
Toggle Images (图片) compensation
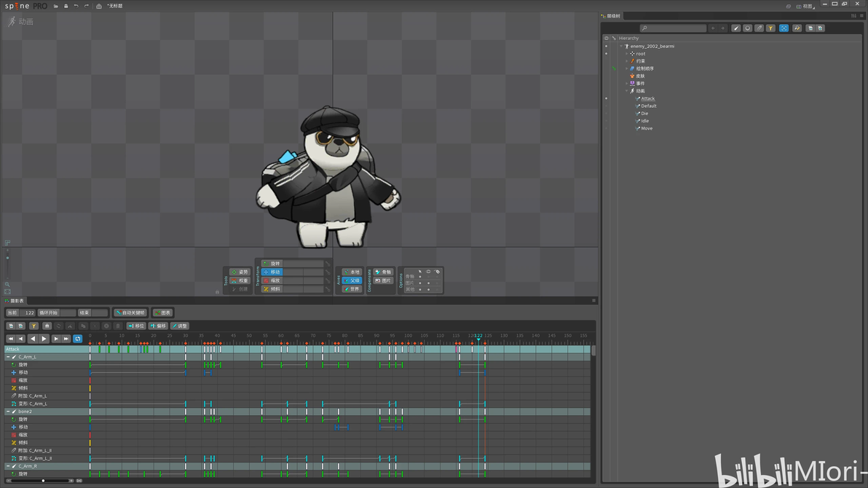(383, 280)
